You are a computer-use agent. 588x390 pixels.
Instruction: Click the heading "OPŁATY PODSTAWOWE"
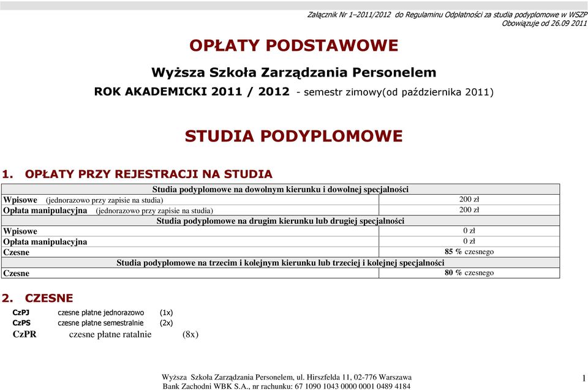point(293,45)
